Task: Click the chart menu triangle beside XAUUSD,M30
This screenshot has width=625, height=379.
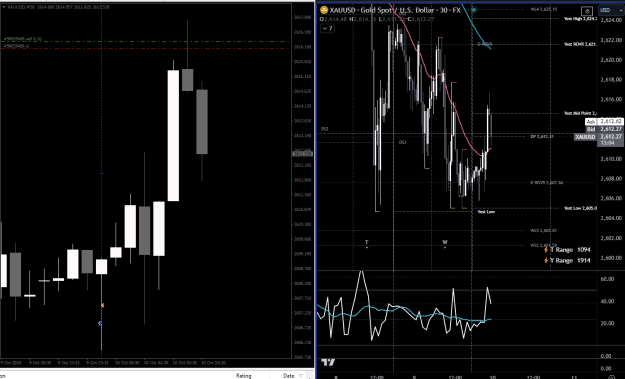Action: click(x=4, y=7)
